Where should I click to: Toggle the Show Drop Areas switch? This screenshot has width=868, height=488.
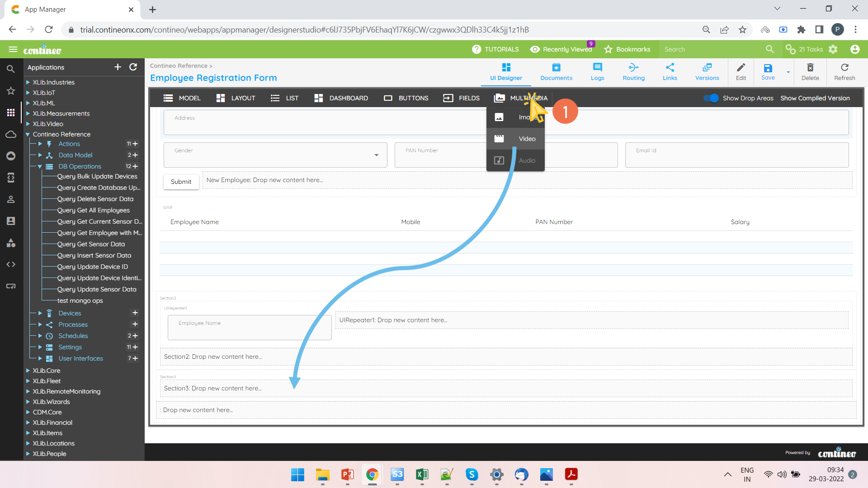tap(711, 98)
